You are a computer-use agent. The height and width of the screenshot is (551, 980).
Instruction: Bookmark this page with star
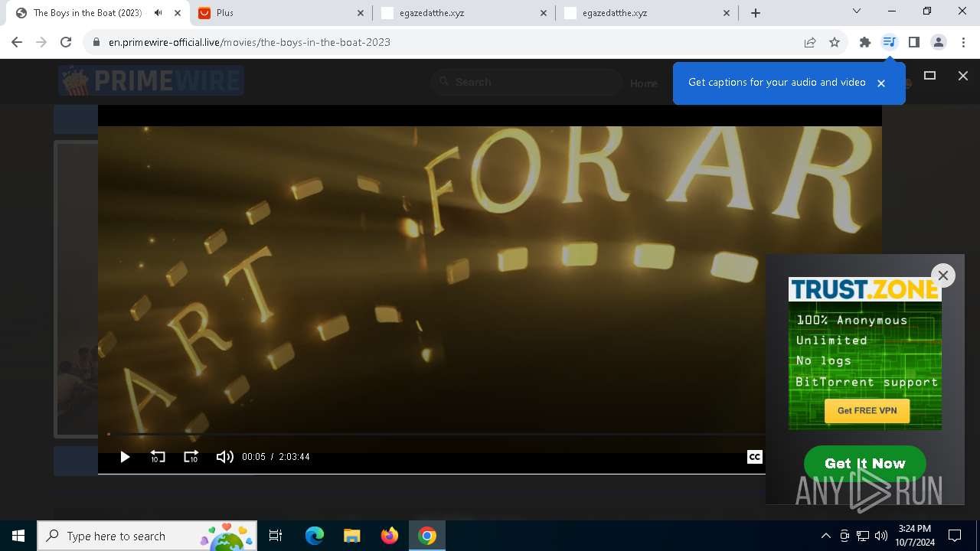(835, 42)
